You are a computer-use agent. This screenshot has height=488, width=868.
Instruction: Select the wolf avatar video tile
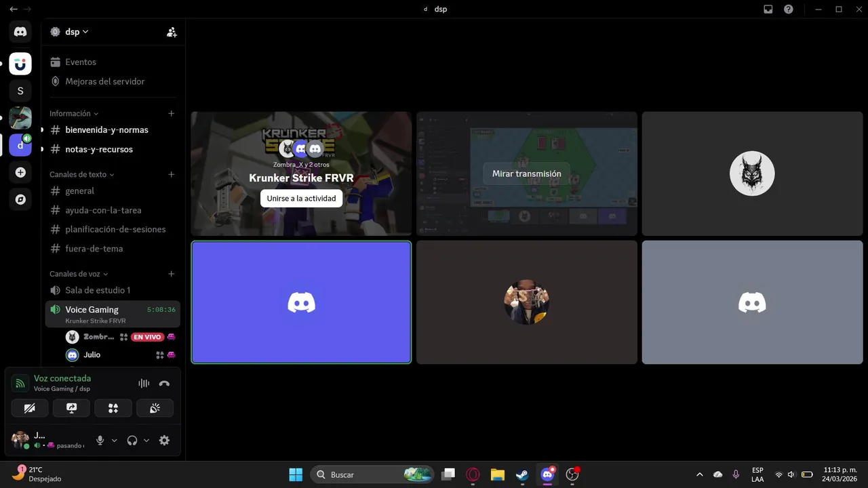coord(752,174)
